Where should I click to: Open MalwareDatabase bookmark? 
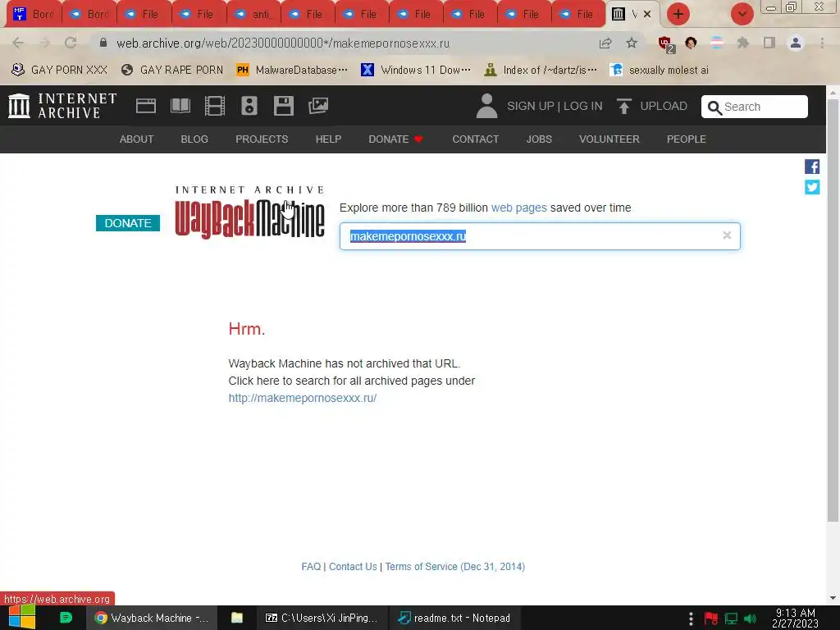(x=293, y=70)
